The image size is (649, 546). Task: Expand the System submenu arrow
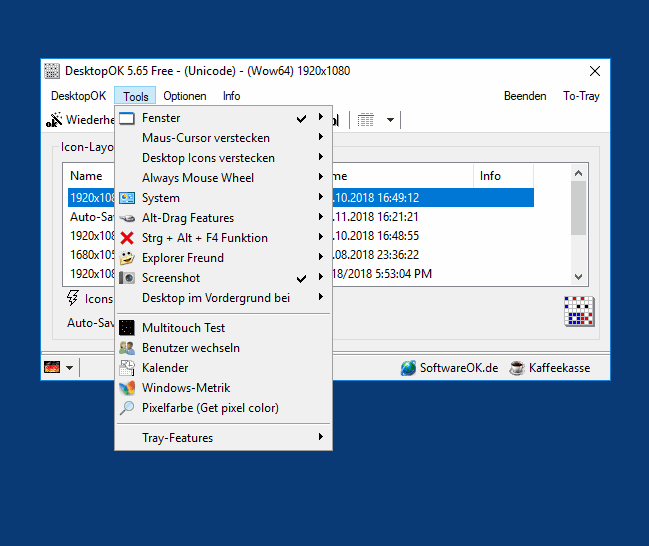(321, 197)
